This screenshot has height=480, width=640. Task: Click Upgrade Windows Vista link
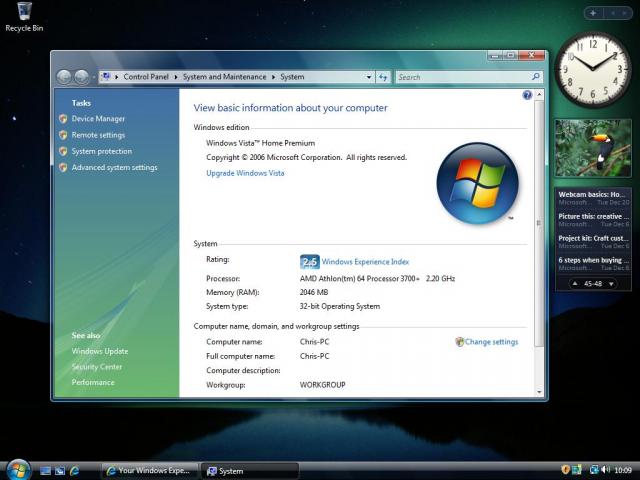tap(245, 173)
